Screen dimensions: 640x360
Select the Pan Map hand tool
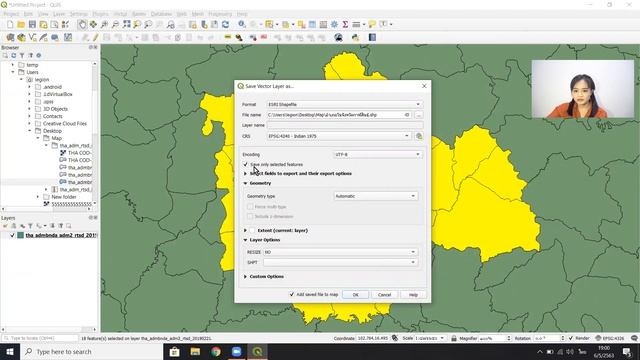pyautogui.click(x=82, y=24)
